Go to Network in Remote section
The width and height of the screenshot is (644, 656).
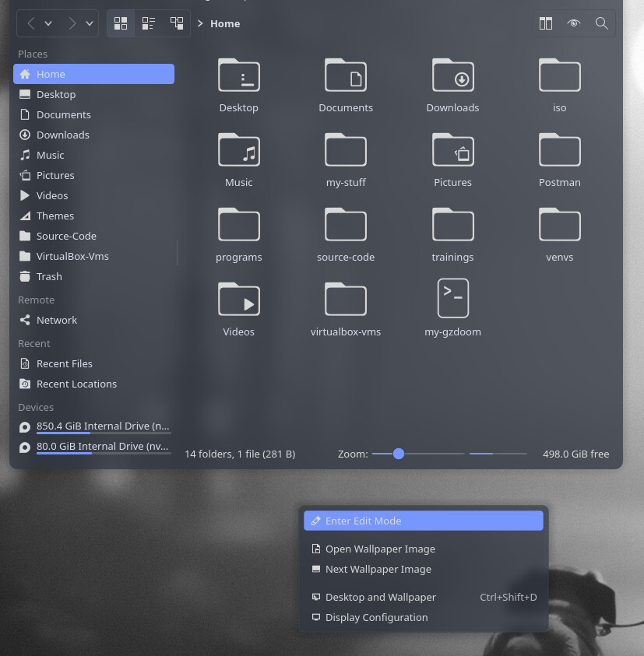click(x=57, y=320)
